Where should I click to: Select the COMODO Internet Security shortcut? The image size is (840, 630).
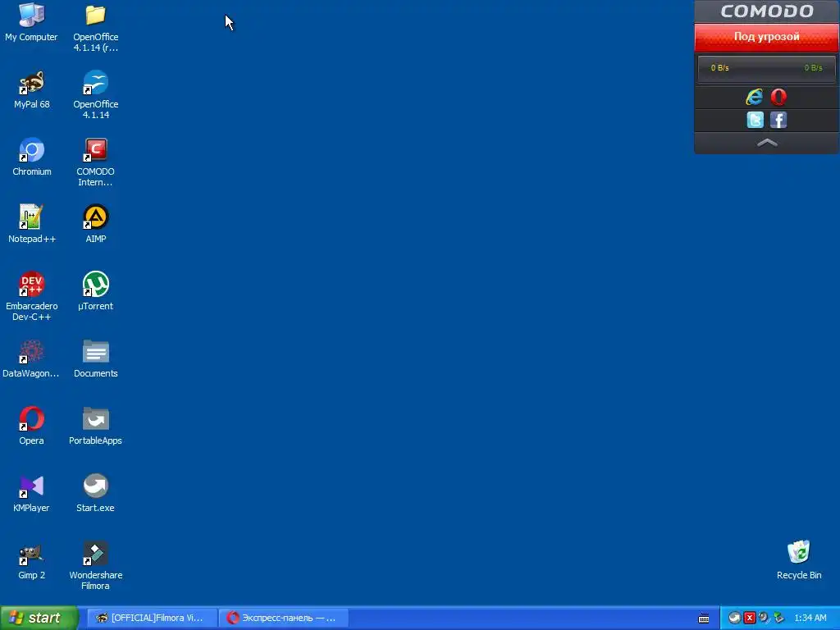(95, 162)
